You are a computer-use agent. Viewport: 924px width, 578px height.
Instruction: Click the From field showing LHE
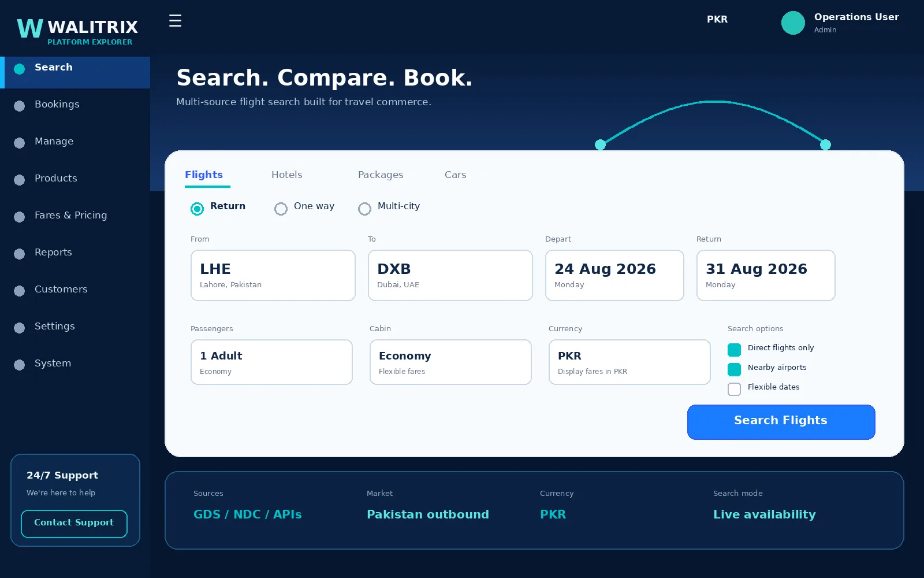coord(273,275)
